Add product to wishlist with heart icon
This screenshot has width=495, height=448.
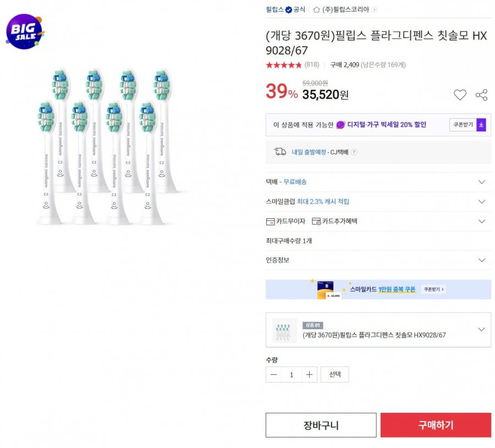[x=460, y=95]
